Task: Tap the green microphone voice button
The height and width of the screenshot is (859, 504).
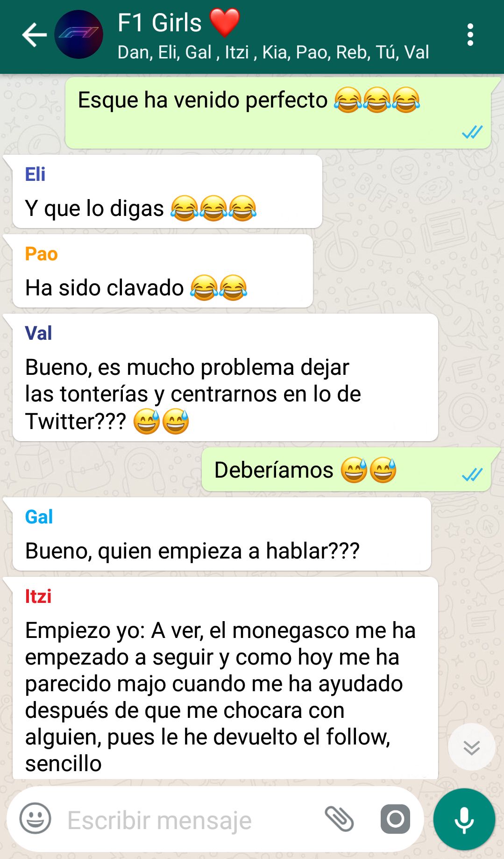Action: pos(464,819)
